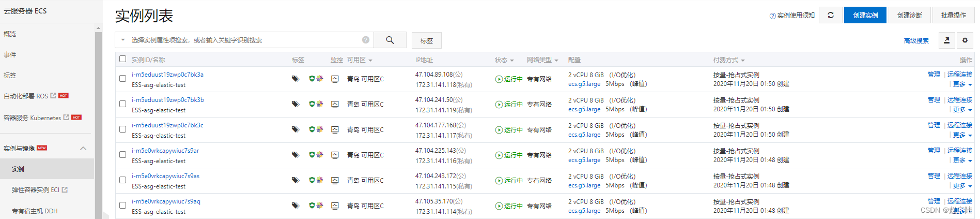Image resolution: width=980 pixels, height=219 pixels.
Task: Open 标签 in the sidebar
Action: 10,75
